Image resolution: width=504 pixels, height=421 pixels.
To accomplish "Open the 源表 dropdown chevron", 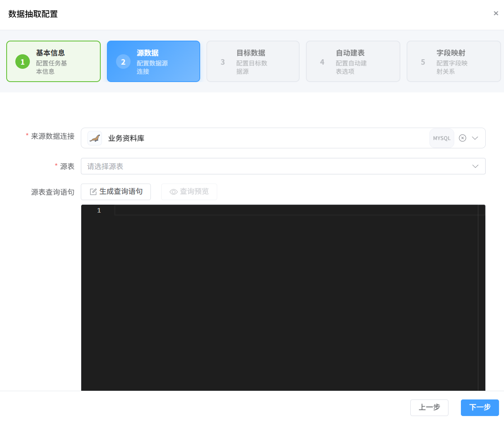I will (x=475, y=167).
